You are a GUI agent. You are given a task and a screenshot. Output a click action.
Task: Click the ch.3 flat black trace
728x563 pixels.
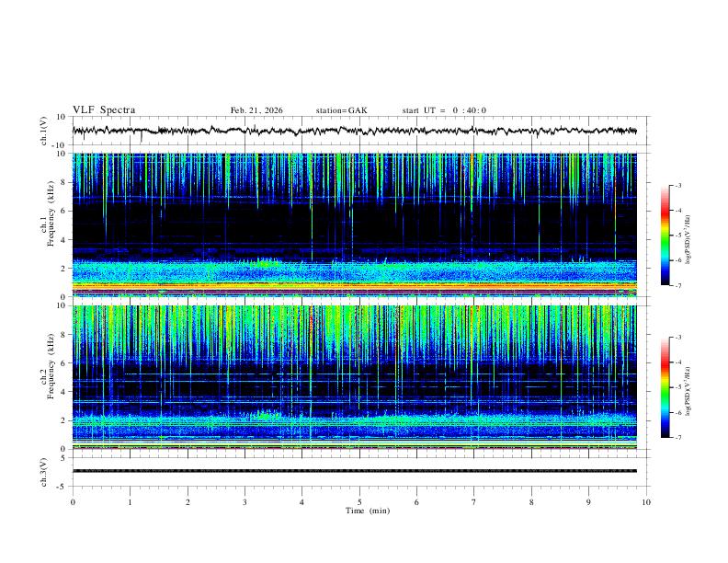(355, 471)
